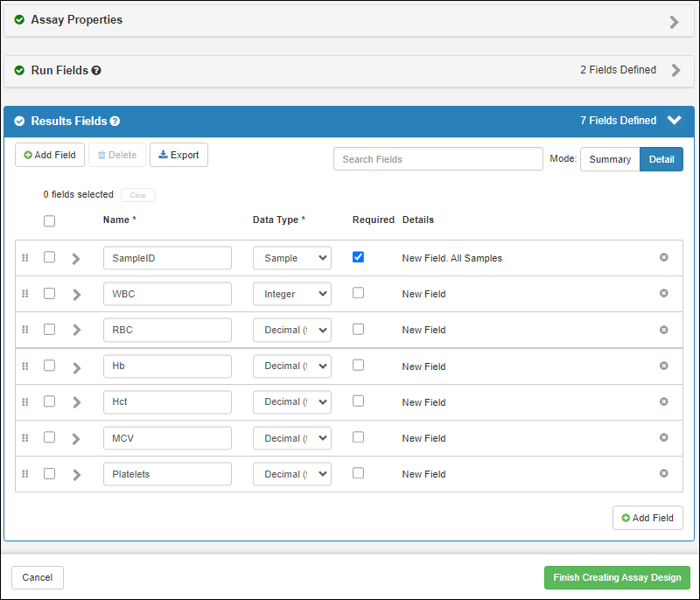Click Finish Creating Assay Design

pos(617,577)
